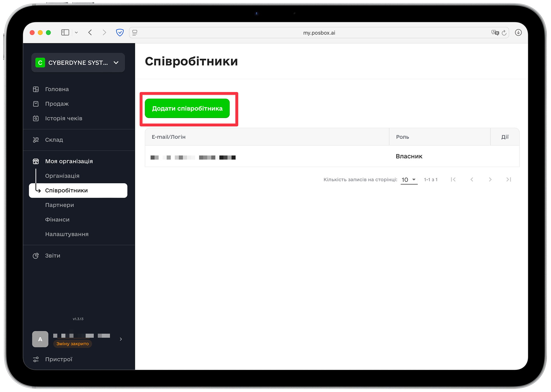Open Налаштування submenu item
551x392 pixels.
[x=67, y=234]
